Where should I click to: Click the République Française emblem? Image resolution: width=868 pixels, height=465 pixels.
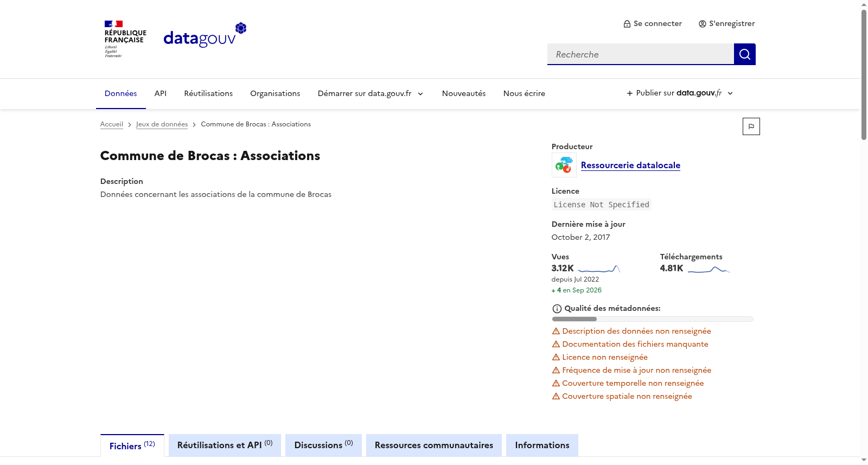[x=125, y=39]
